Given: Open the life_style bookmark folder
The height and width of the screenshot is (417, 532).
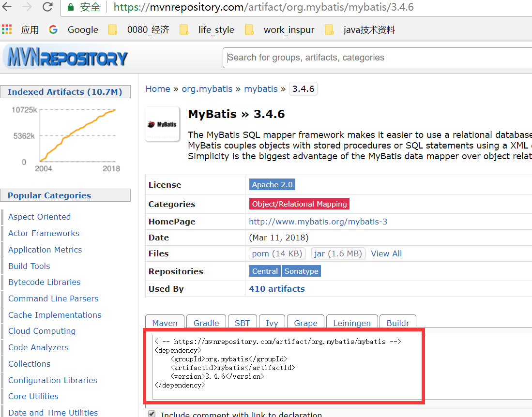Looking at the screenshot, I should (x=207, y=30).
